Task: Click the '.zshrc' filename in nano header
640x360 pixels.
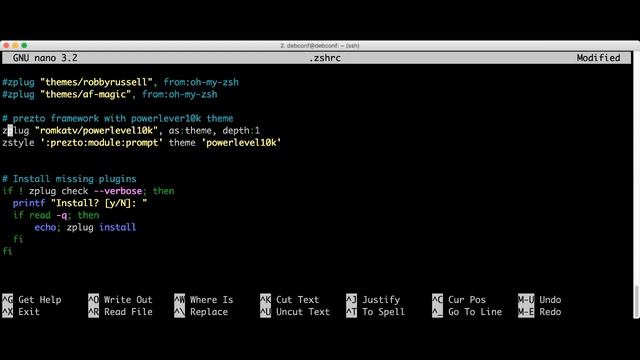Action: click(324, 58)
